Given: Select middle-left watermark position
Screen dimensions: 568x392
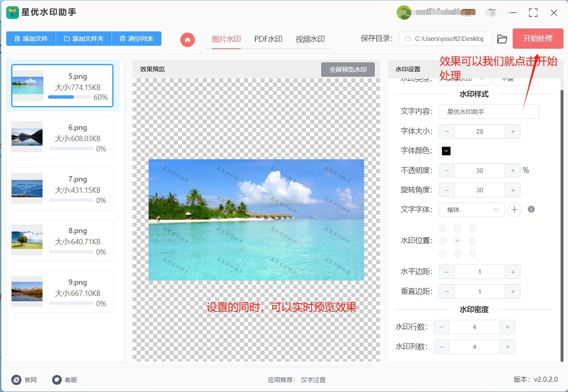Looking at the screenshot, I should (x=443, y=241).
